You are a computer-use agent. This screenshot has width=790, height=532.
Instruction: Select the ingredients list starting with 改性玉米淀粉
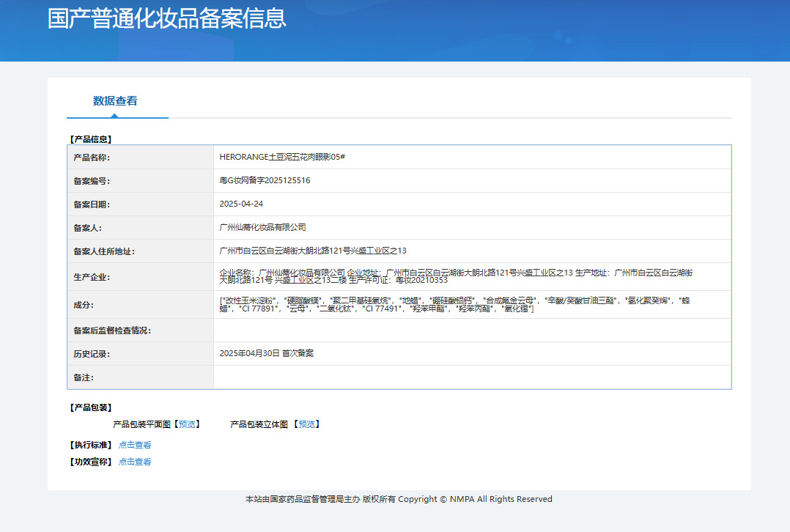click(x=455, y=304)
